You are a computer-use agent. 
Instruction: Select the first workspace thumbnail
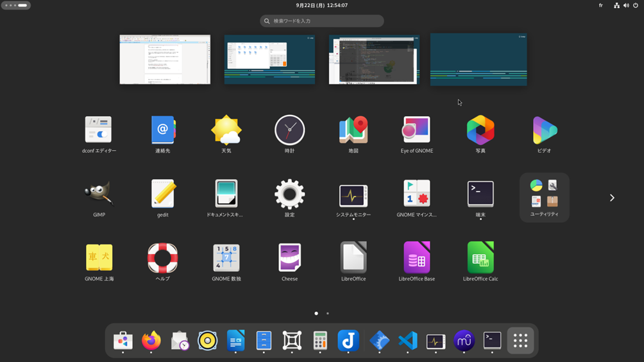pyautogui.click(x=165, y=60)
